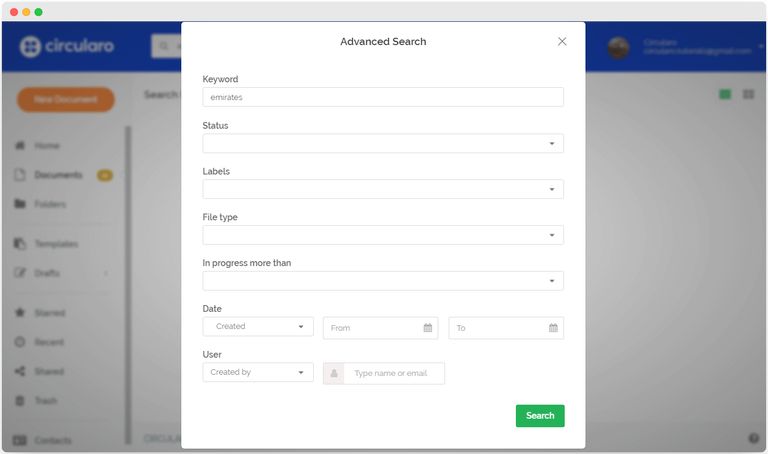Screen dimensions: 768x454
Task: Click calendar icon in From field
Action: 428,328
